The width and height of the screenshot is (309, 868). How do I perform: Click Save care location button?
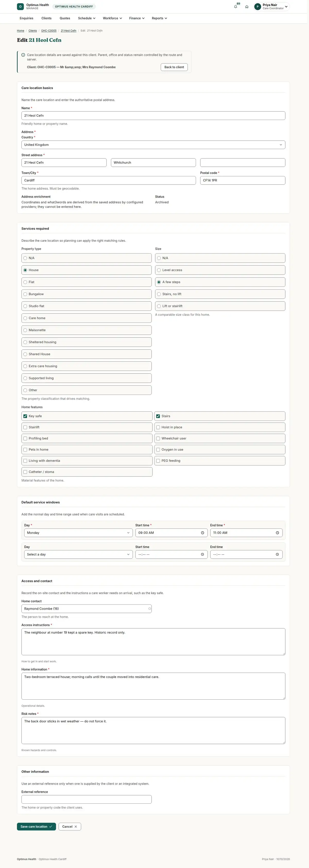36,827
